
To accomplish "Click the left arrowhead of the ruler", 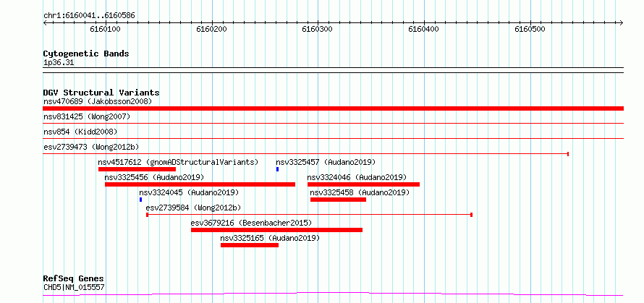I will 45,22.
